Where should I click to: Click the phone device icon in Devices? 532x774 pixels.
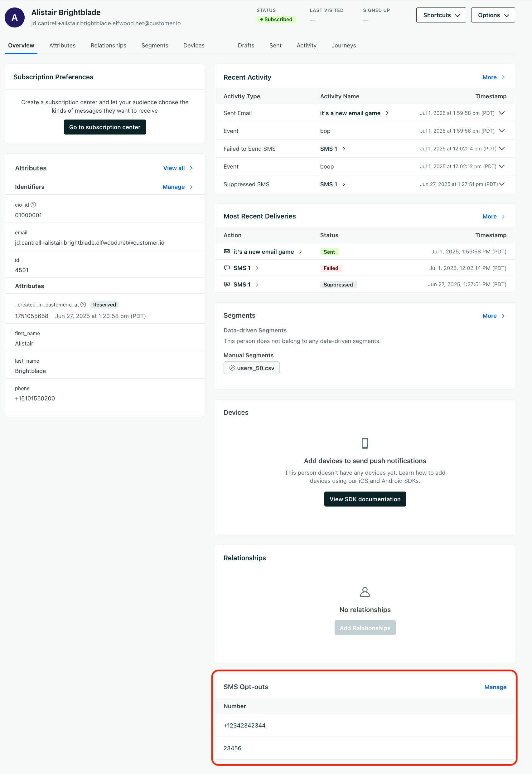pos(365,443)
